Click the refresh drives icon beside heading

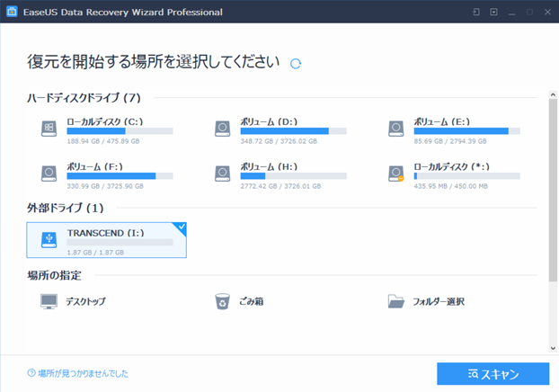coord(296,64)
